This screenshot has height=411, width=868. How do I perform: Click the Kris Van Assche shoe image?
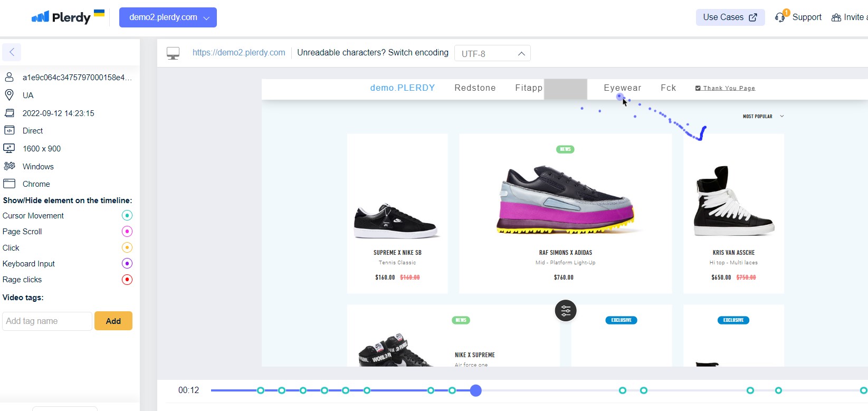733,201
